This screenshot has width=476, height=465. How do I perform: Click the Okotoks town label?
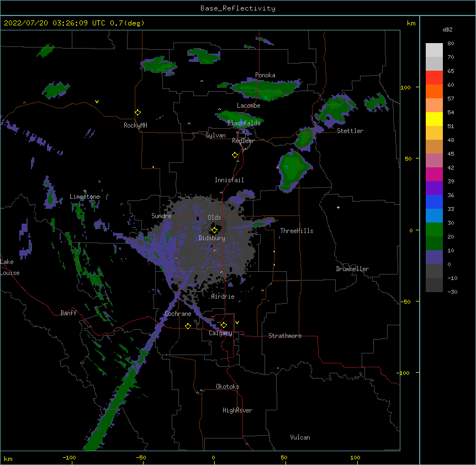pyautogui.click(x=228, y=387)
